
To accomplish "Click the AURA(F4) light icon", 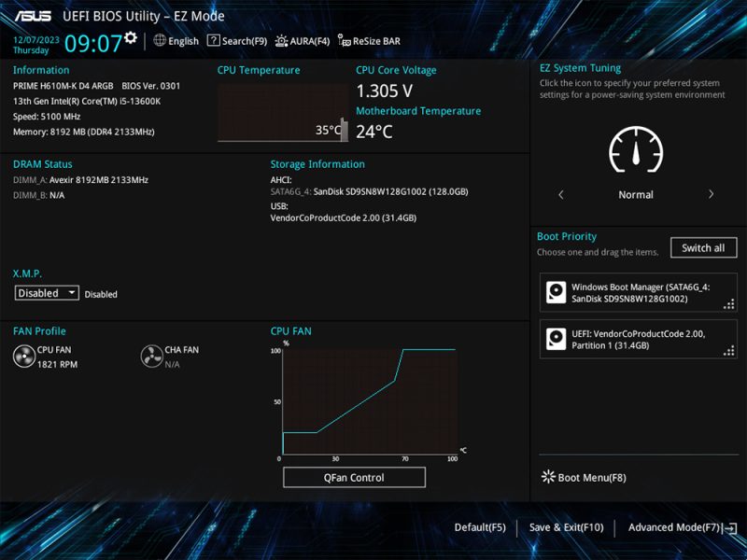I will click(x=282, y=41).
